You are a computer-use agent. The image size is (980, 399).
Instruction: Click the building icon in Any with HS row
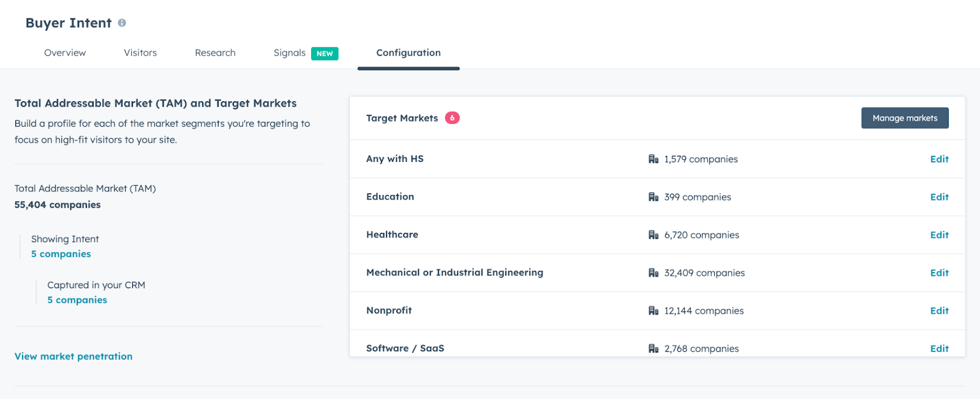pyautogui.click(x=654, y=159)
